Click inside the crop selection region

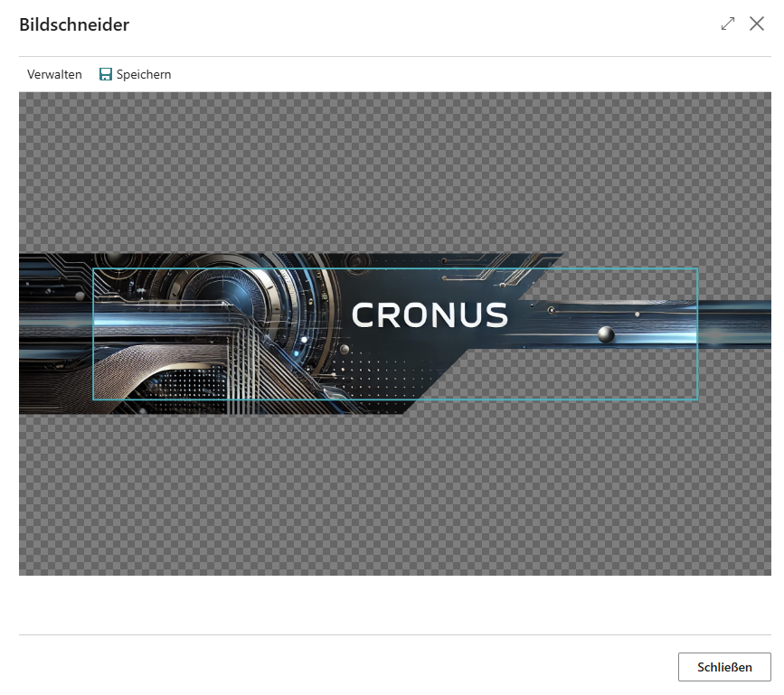pos(395,333)
